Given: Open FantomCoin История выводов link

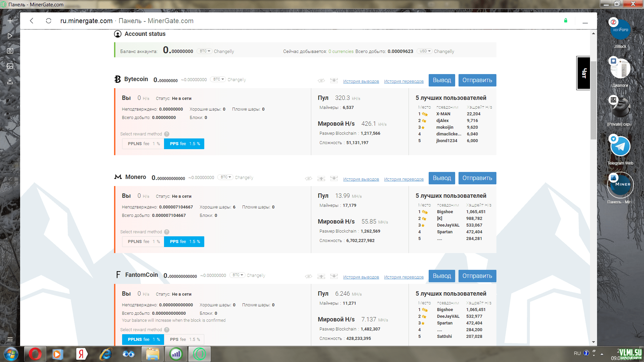Looking at the screenshot, I should tap(361, 277).
